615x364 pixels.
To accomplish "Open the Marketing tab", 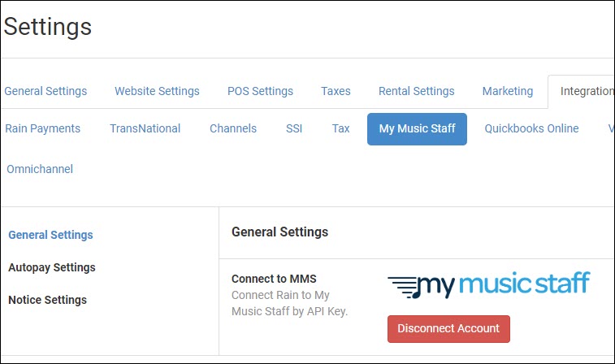I will (x=508, y=91).
